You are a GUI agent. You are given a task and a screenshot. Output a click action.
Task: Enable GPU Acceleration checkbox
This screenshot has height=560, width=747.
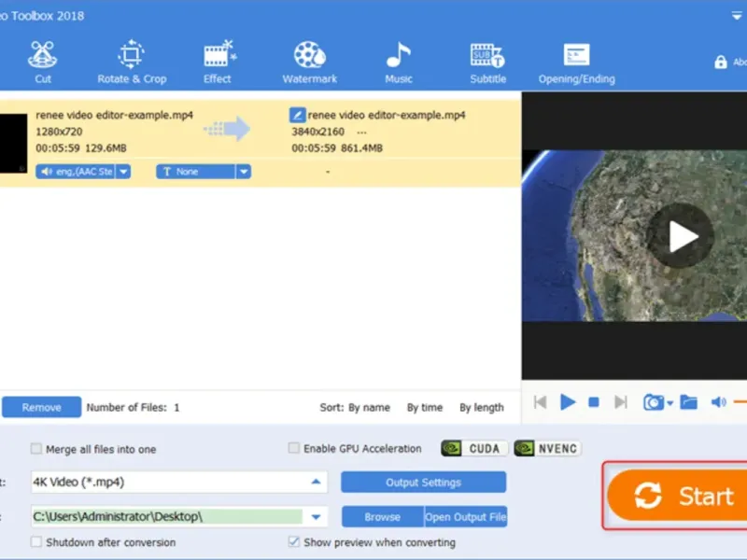click(x=294, y=448)
